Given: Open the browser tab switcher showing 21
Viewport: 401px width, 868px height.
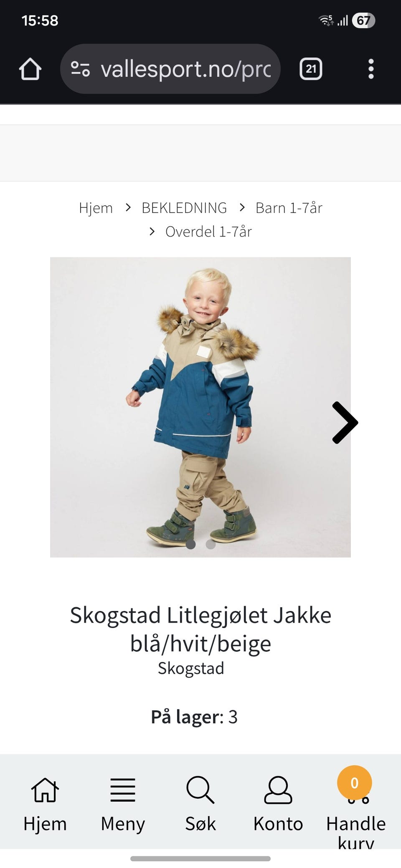Looking at the screenshot, I should click(x=311, y=69).
